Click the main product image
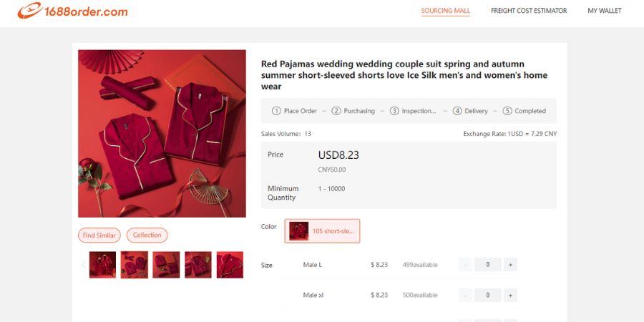 [162, 133]
